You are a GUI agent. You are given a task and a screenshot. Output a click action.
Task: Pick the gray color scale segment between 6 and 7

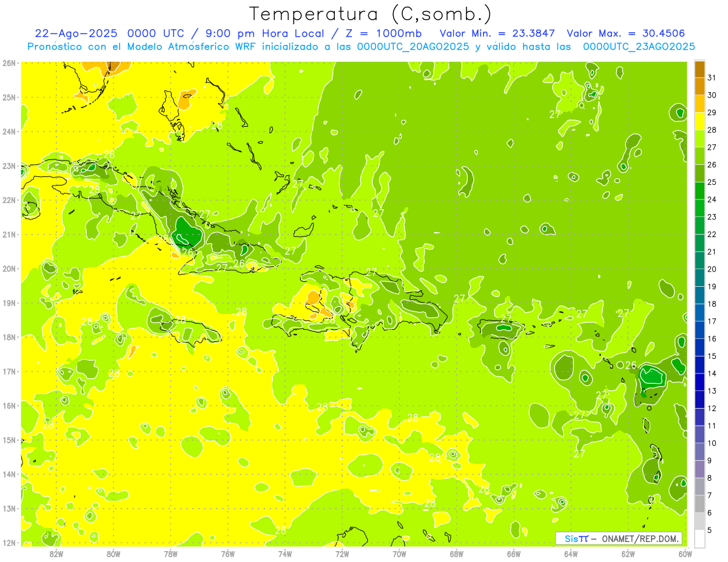tap(699, 504)
